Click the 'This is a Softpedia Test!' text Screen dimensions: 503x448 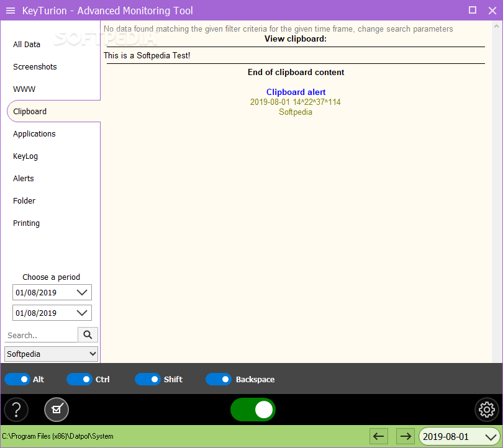[x=147, y=55]
